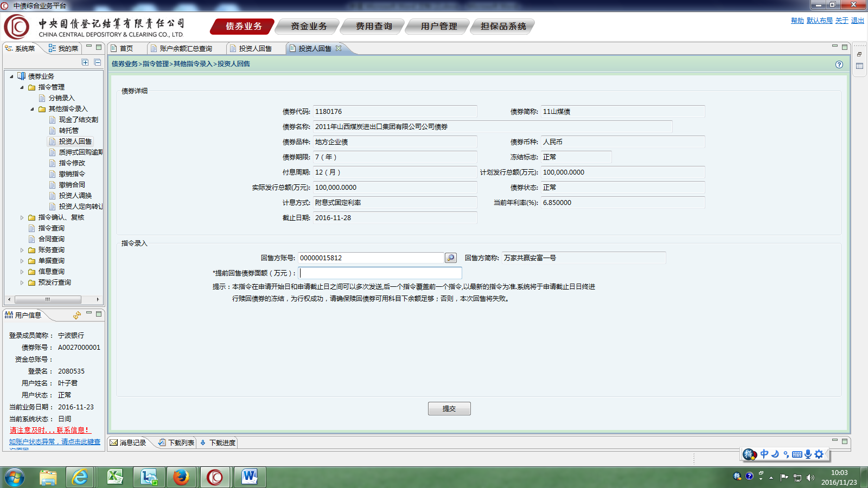The width and height of the screenshot is (868, 488).
Task: Click the moon icon on the IME bar
Action: (x=775, y=454)
